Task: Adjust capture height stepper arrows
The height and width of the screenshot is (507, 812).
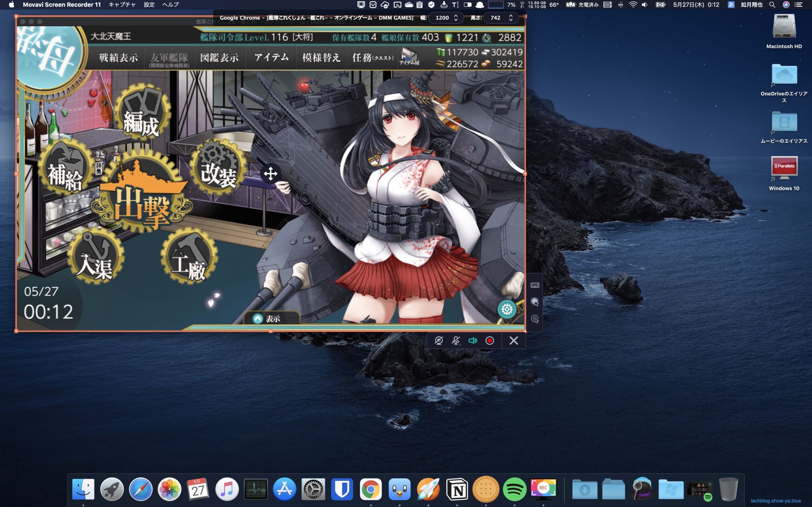Action: tap(510, 18)
